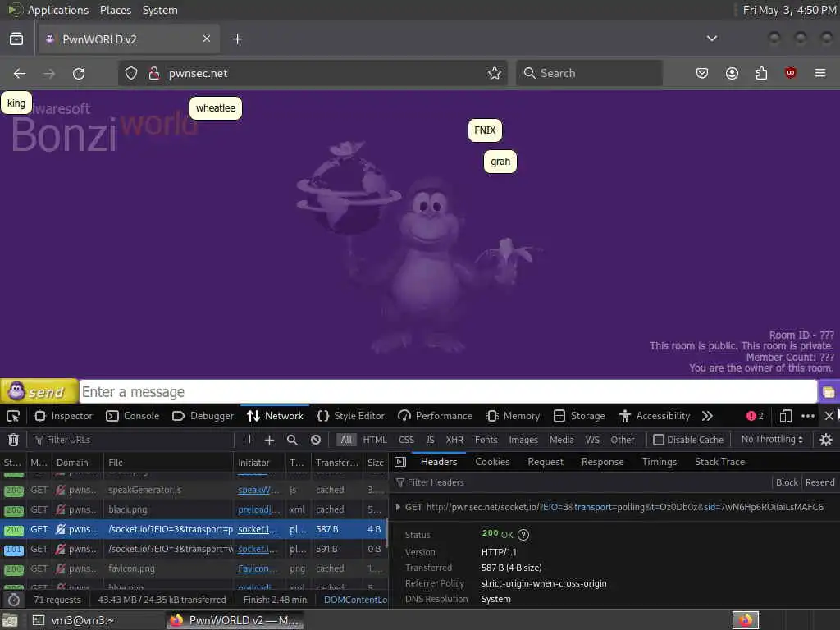Open the Places system menu
Screen dimensions: 840x630
click(115, 10)
